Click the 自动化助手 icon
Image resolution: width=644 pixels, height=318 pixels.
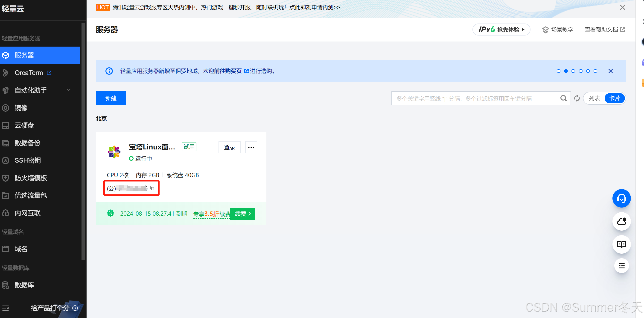tap(6, 90)
